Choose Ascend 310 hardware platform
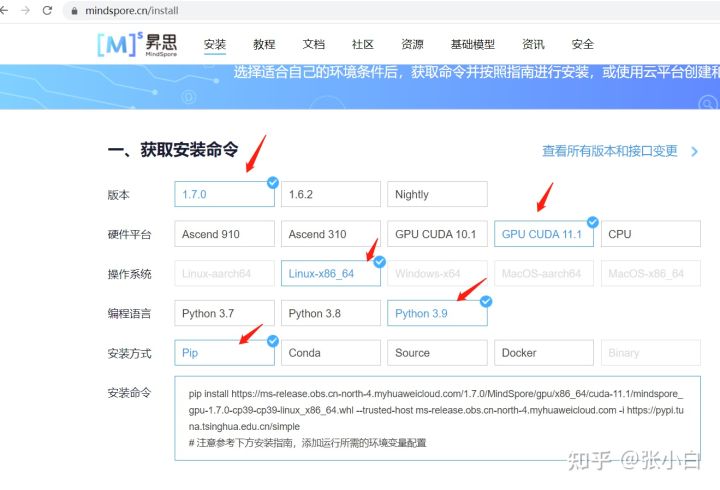Screen dimensions: 720x490 [331, 234]
